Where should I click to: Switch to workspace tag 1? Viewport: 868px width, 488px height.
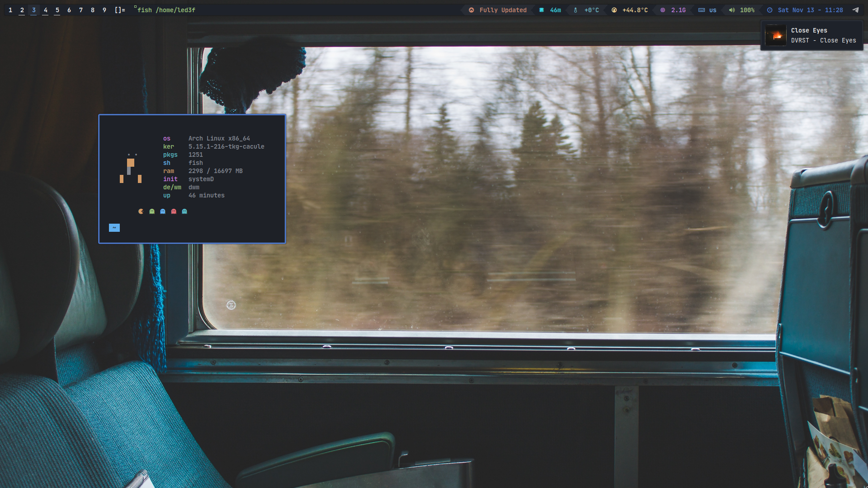point(10,10)
